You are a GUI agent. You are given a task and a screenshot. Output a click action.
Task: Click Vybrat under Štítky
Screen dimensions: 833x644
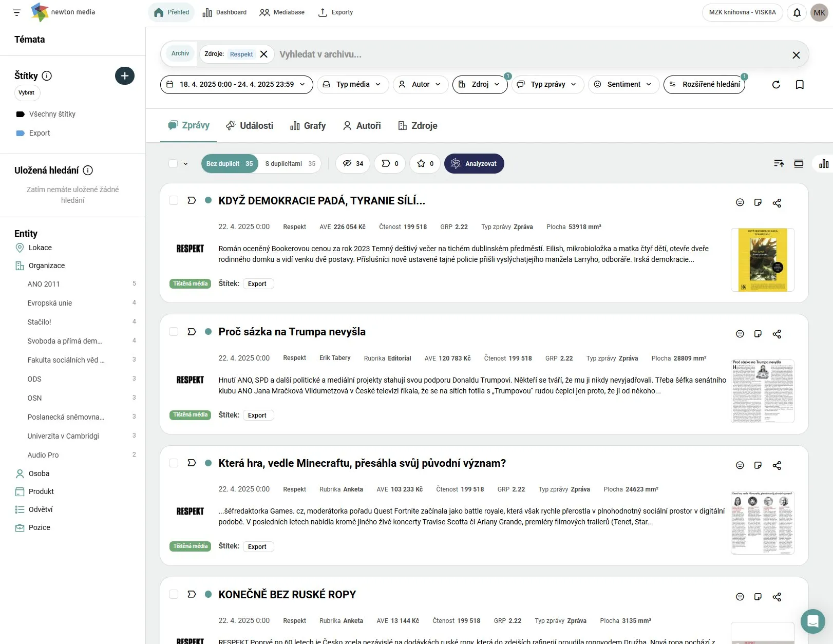click(x=27, y=93)
